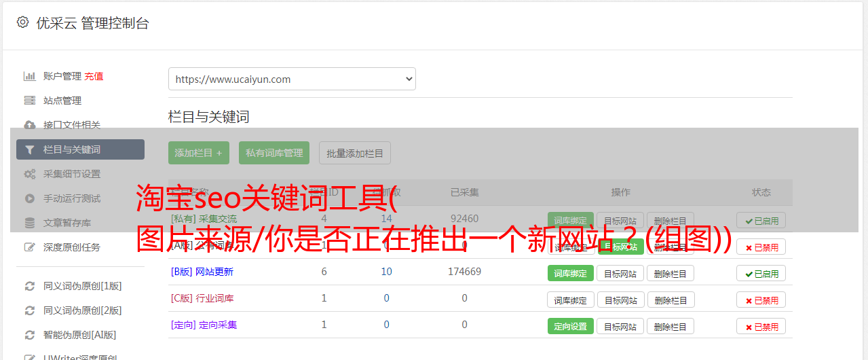Open the [C版] 行业词库 category link
Image resolution: width=868 pixels, height=360 pixels.
pos(202,298)
